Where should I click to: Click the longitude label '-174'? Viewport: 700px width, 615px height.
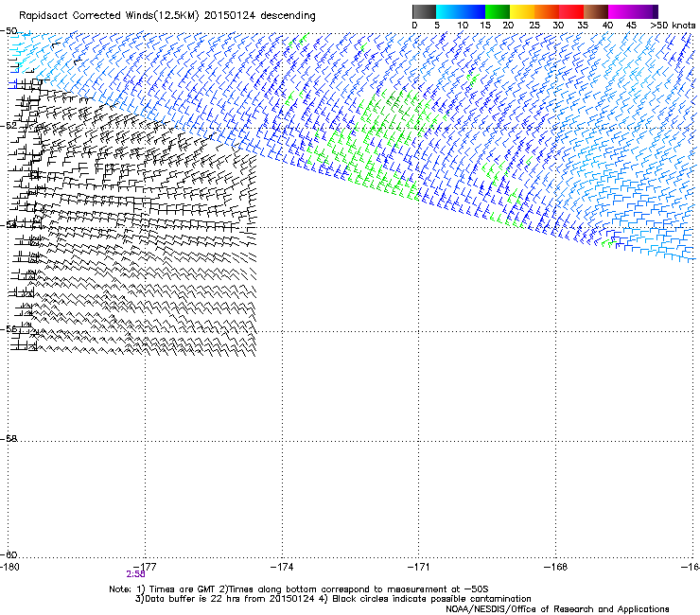coord(282,567)
